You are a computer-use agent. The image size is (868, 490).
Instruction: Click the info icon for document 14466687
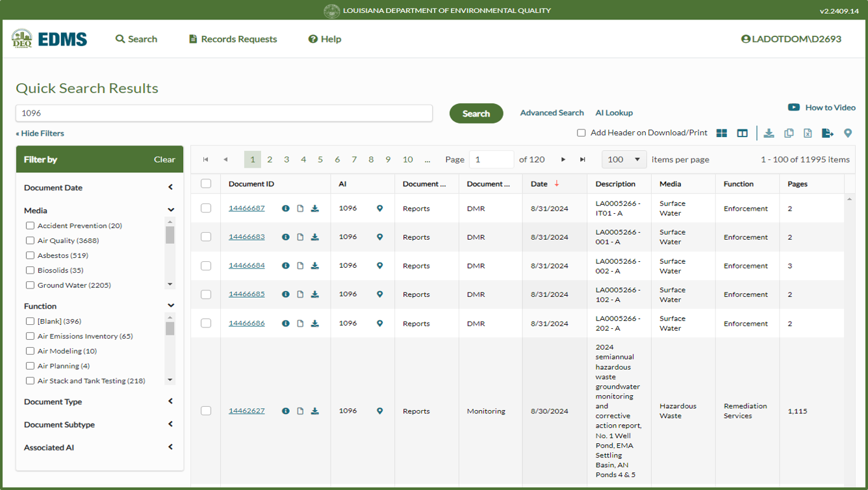point(285,208)
